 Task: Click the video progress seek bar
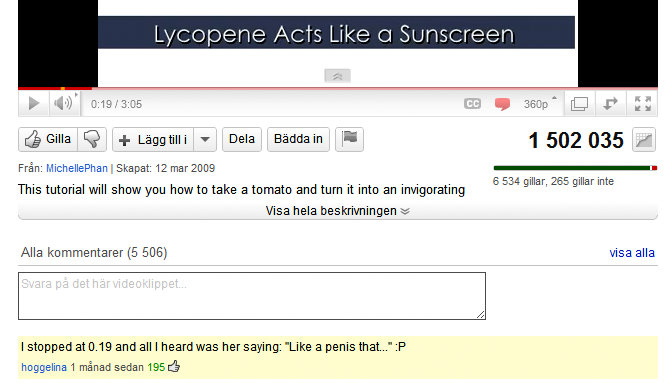(x=338, y=88)
